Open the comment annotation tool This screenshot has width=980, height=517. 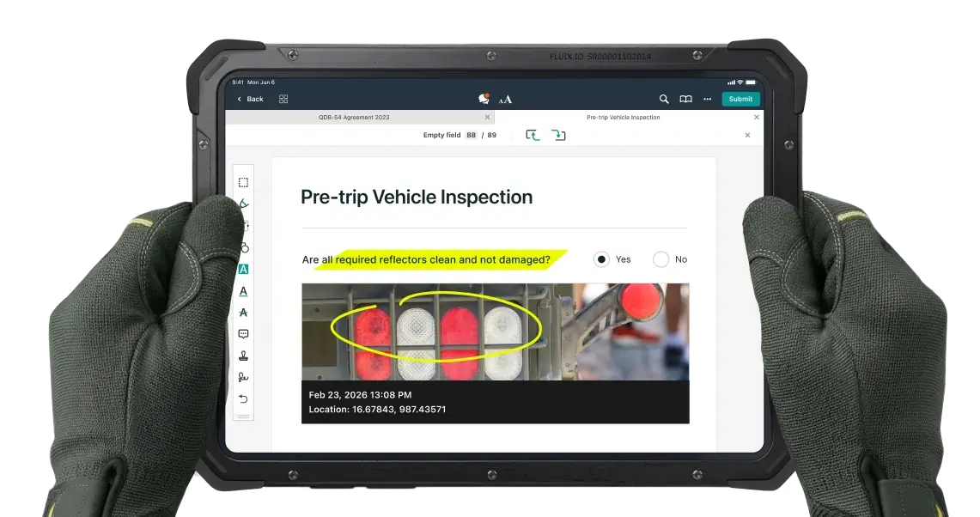click(243, 333)
